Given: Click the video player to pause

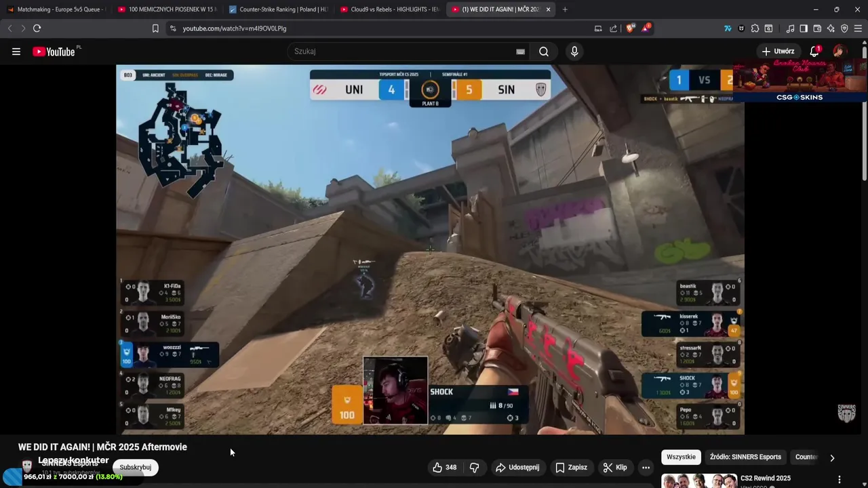Looking at the screenshot, I should 430,249.
